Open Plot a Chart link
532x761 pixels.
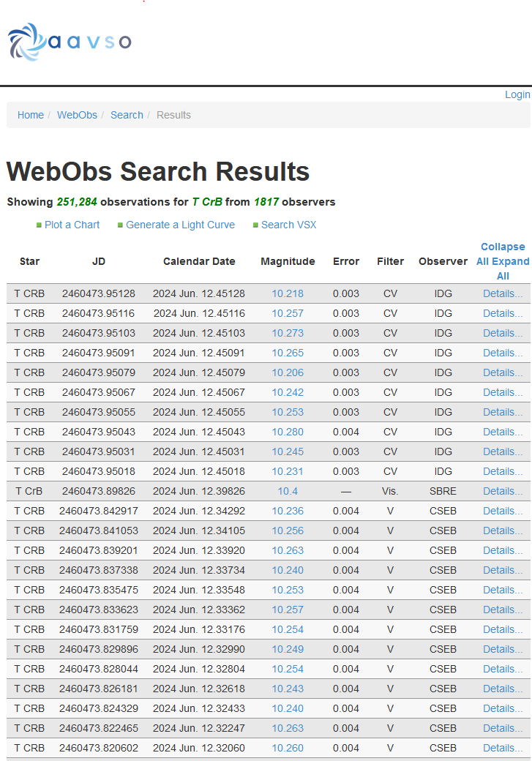tap(72, 225)
